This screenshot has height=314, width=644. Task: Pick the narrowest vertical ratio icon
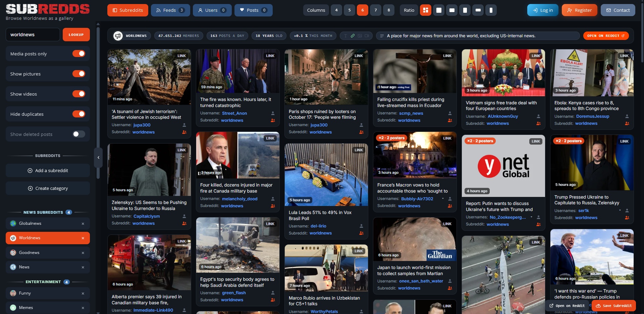click(x=491, y=10)
